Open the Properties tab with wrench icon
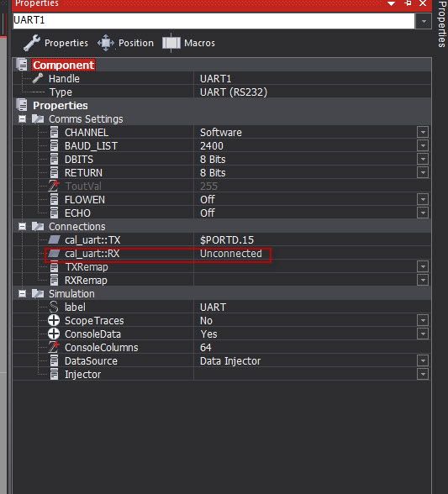Screen dimensions: 448x494 pyautogui.click(x=55, y=43)
